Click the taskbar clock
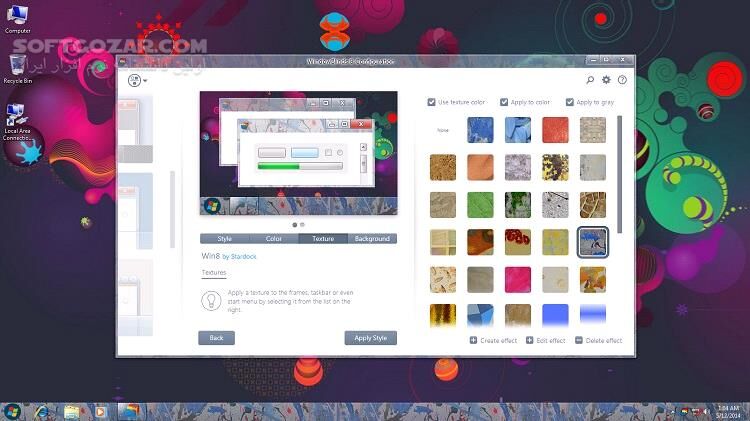 728,411
